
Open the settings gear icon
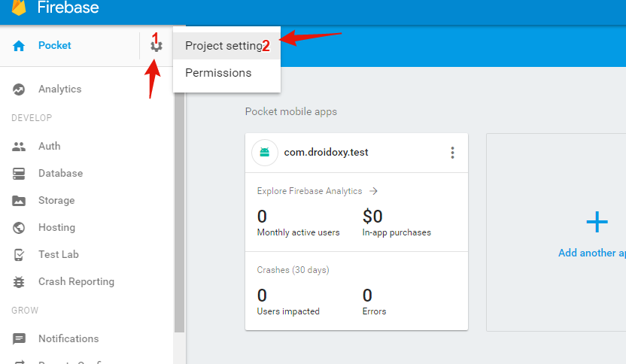tap(156, 46)
